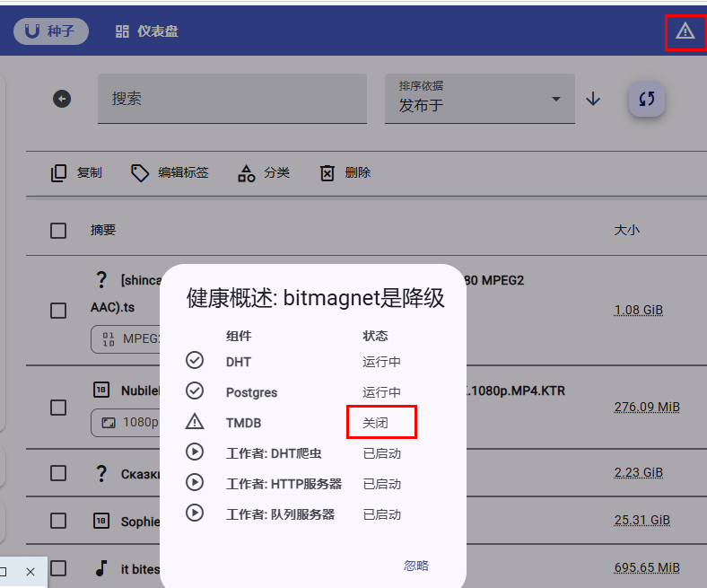Click the 1.08 GiB size value
Image resolution: width=707 pixels, height=588 pixels.
point(639,310)
